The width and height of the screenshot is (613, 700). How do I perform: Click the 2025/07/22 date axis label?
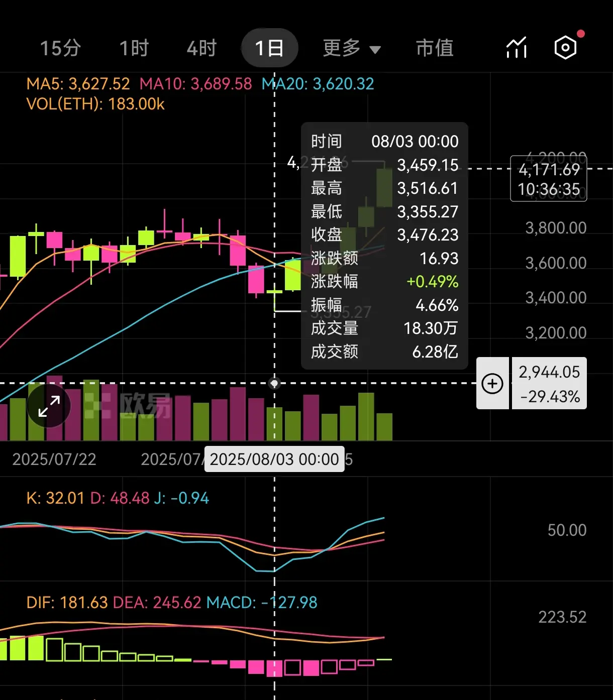click(54, 459)
